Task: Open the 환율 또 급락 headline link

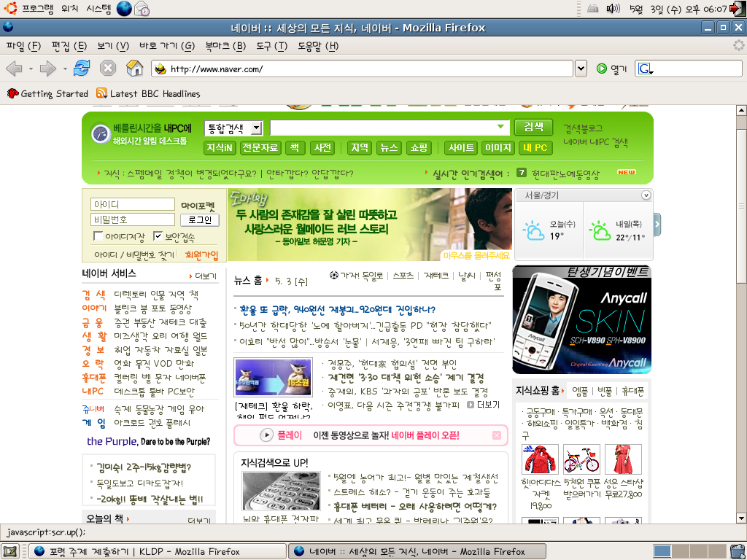Action: click(337, 309)
